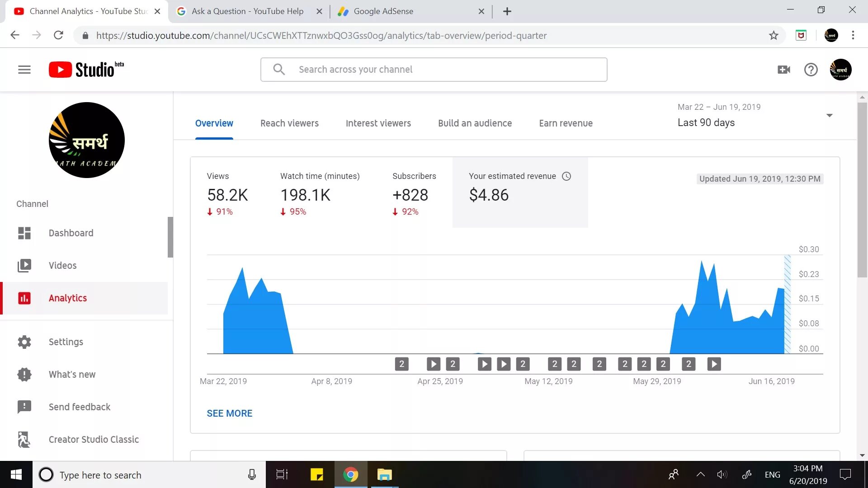Image resolution: width=868 pixels, height=488 pixels.
Task: Click the Analytics icon in sidebar
Action: tap(24, 298)
